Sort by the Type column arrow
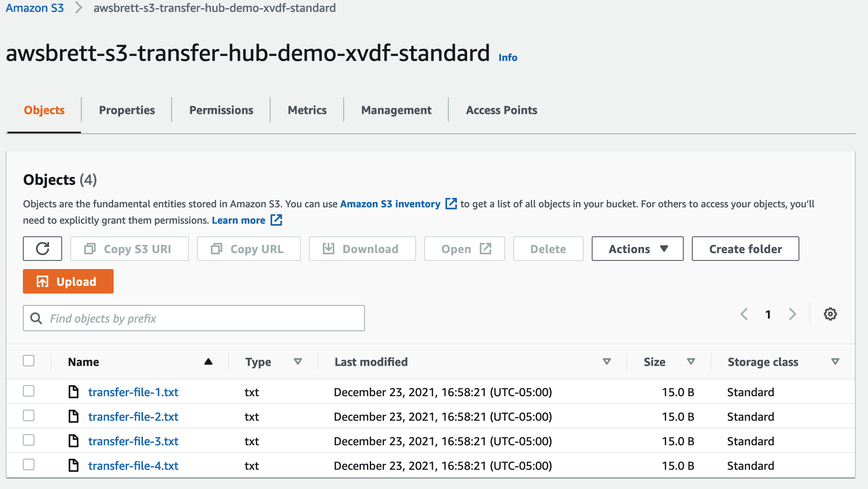Viewport: 868px width, 489px height. (298, 361)
